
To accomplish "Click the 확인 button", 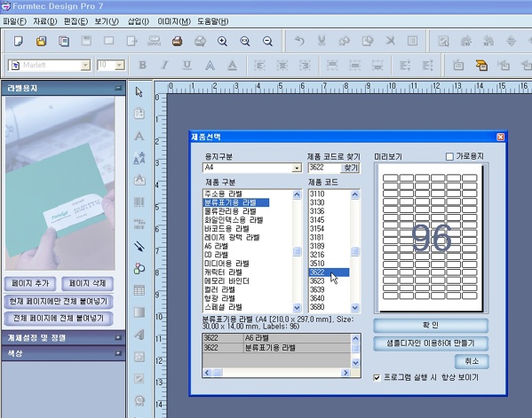I will 431,326.
